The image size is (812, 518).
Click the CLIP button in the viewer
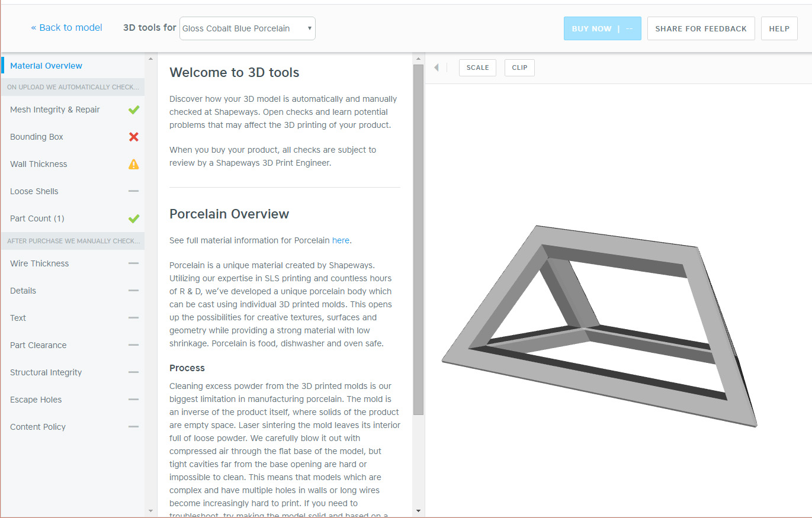point(519,67)
